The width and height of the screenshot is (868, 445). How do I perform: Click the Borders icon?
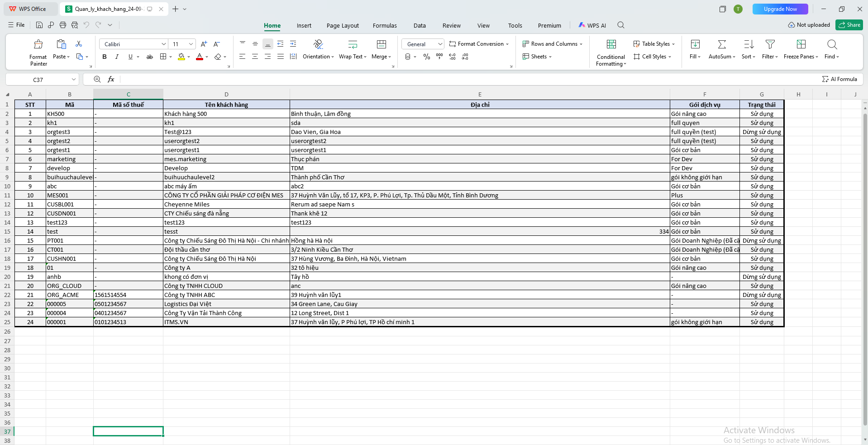click(163, 57)
